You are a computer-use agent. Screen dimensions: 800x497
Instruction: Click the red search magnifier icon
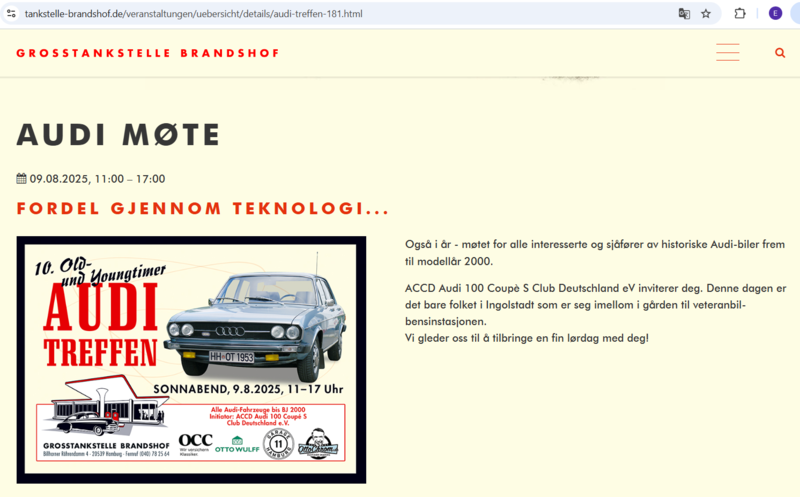point(780,53)
